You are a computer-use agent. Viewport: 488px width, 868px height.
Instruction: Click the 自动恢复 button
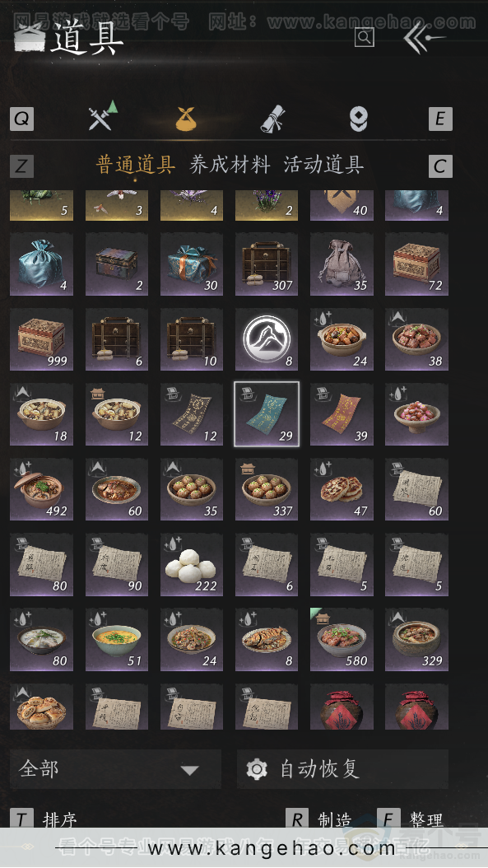[x=342, y=769]
